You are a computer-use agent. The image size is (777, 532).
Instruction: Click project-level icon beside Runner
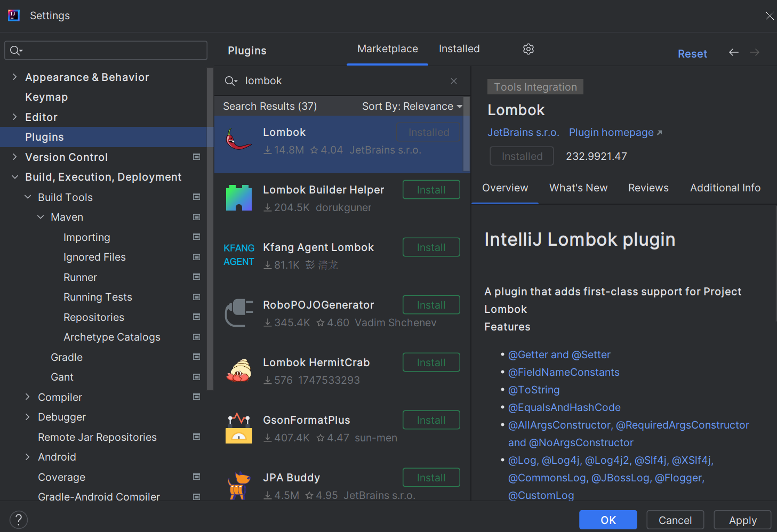click(x=196, y=277)
